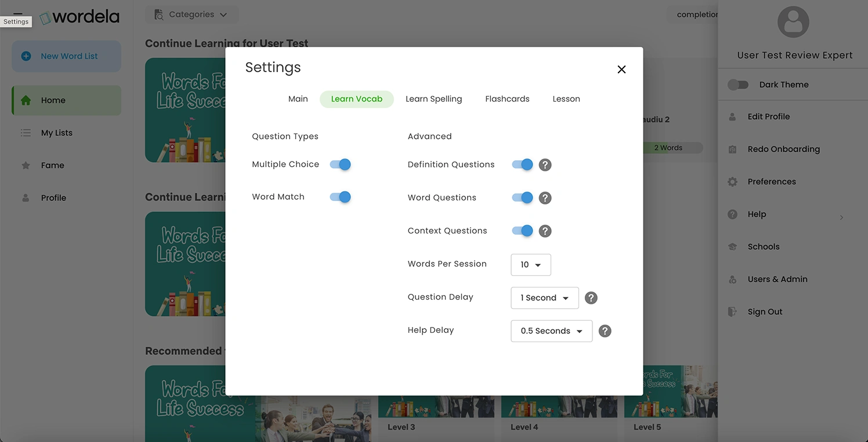This screenshot has width=868, height=442.
Task: Turn off Word Match toggle
Action: (341, 197)
